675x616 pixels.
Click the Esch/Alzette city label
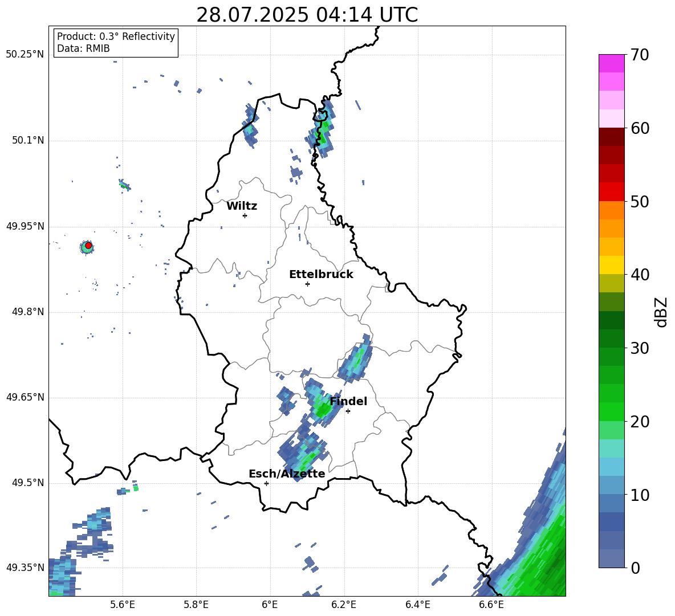click(287, 474)
